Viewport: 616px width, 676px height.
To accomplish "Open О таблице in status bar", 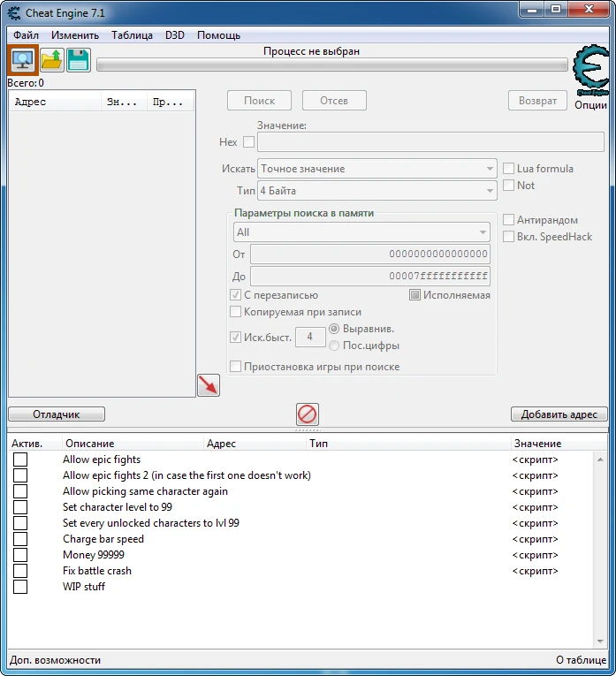I will pyautogui.click(x=581, y=660).
